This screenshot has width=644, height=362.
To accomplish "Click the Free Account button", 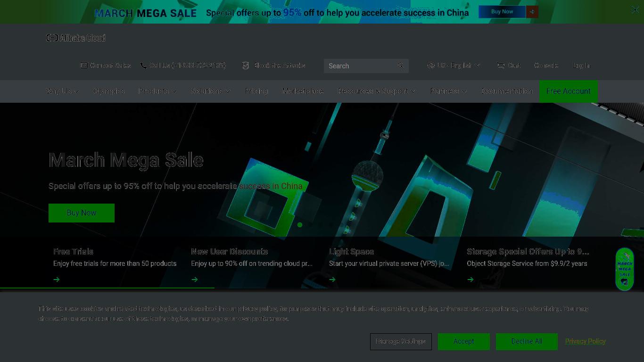I will click(x=569, y=91).
